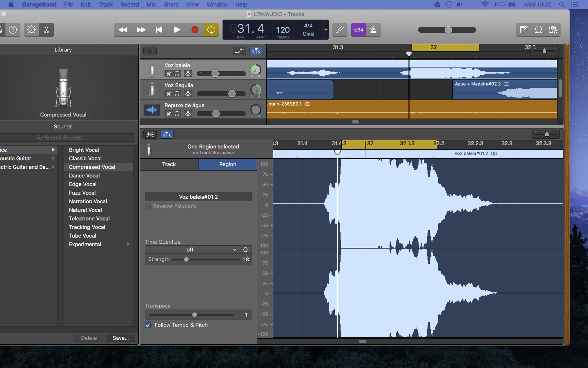Expand the Electric Guitar and Bass category
The height and width of the screenshot is (368, 588).
click(x=53, y=167)
